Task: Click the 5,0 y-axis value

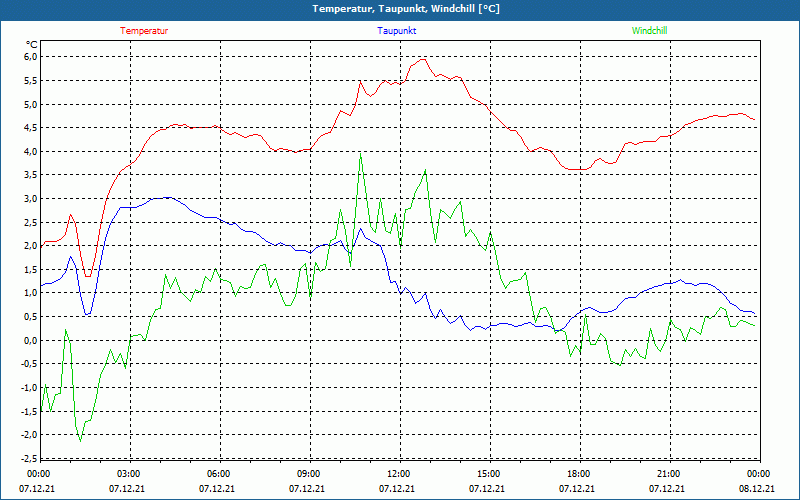Action: click(31, 104)
